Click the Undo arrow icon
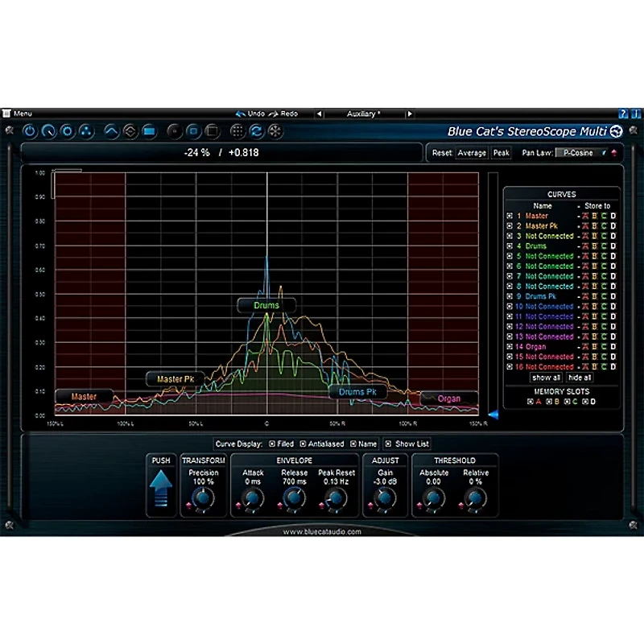Screen dimensions: 644x644 [241, 114]
